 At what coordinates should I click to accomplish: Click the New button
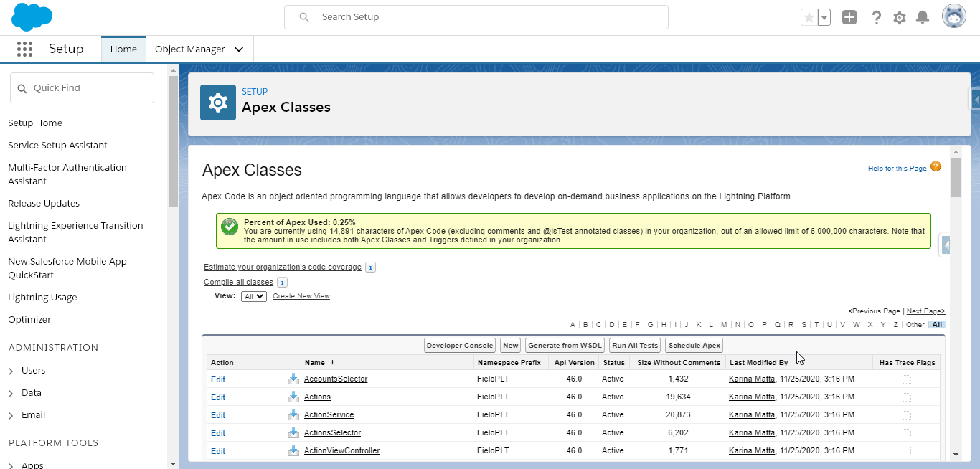click(510, 346)
